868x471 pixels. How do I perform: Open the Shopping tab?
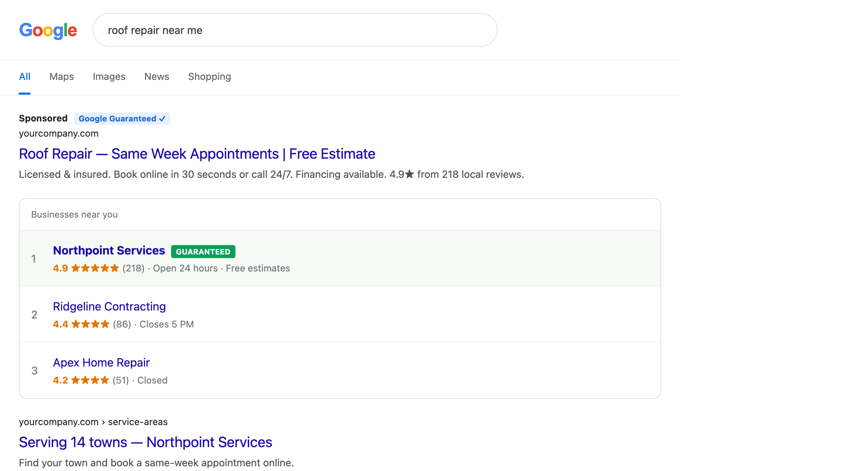tap(209, 77)
